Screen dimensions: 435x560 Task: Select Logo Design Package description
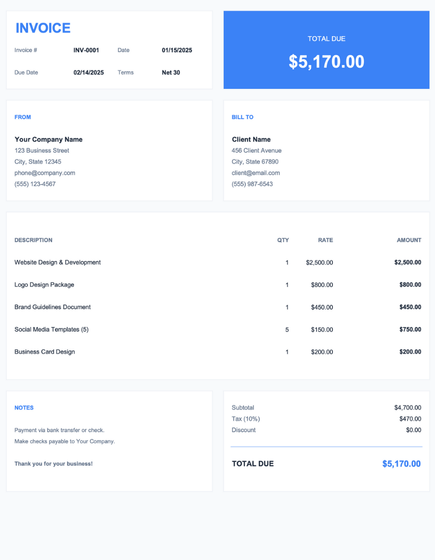[44, 285]
